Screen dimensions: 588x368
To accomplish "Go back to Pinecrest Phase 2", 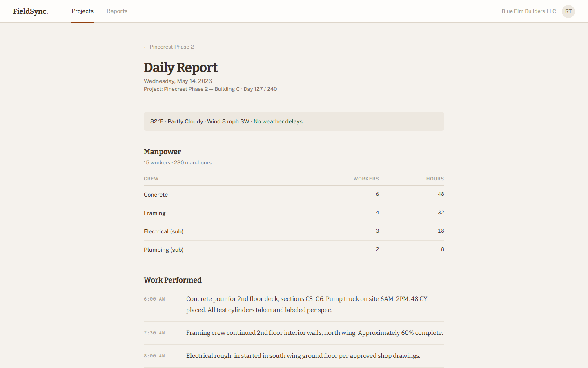I will pyautogui.click(x=169, y=47).
